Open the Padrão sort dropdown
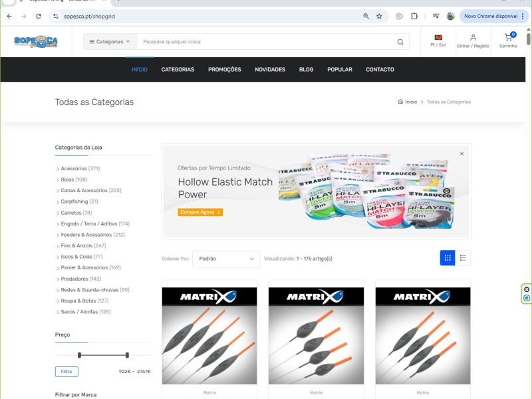Image resolution: width=532 pixels, height=399 pixels. (226, 259)
